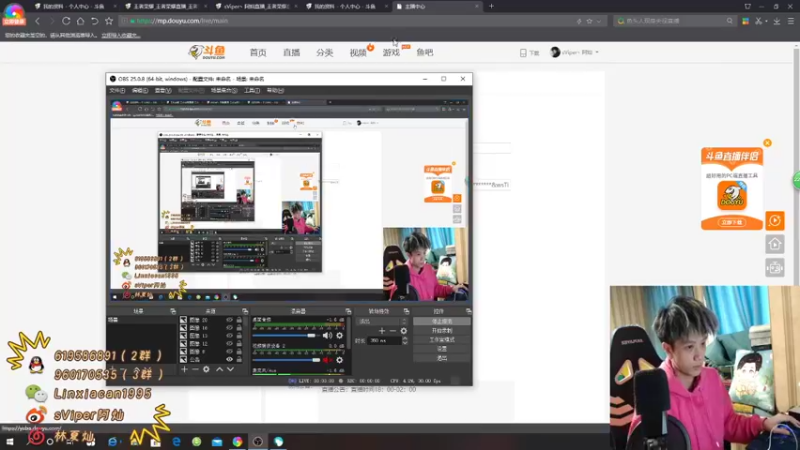
Task: Add a new source with plus icon
Action: tap(184, 369)
